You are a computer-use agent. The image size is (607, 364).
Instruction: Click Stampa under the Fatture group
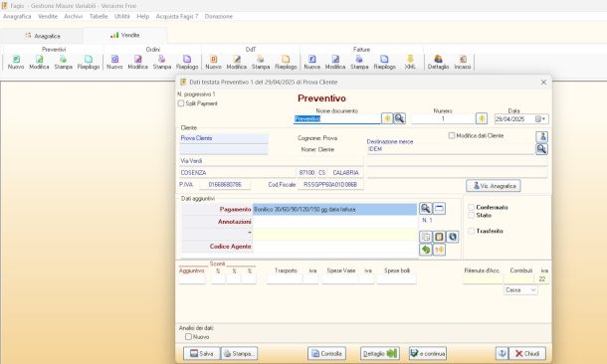coord(359,63)
